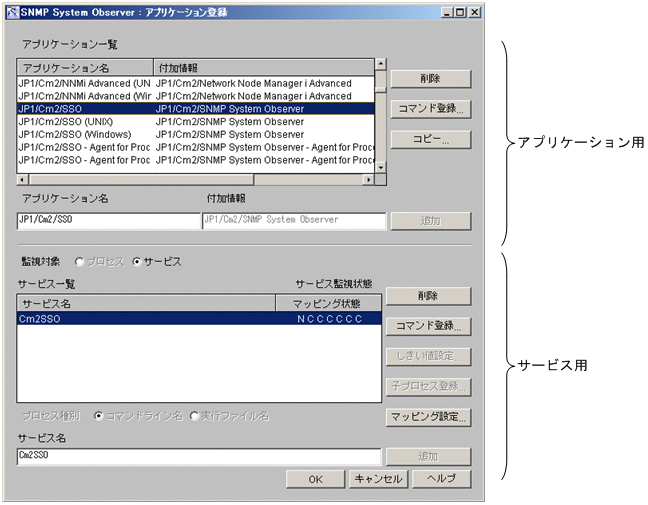Click the 付加情報 input field

(294, 221)
